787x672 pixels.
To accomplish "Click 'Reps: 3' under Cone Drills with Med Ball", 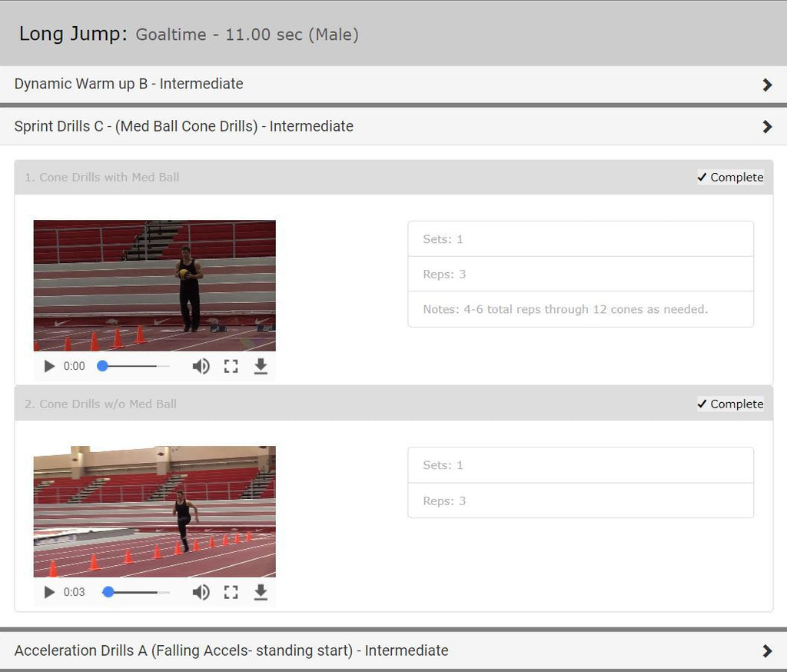I will (x=444, y=274).
